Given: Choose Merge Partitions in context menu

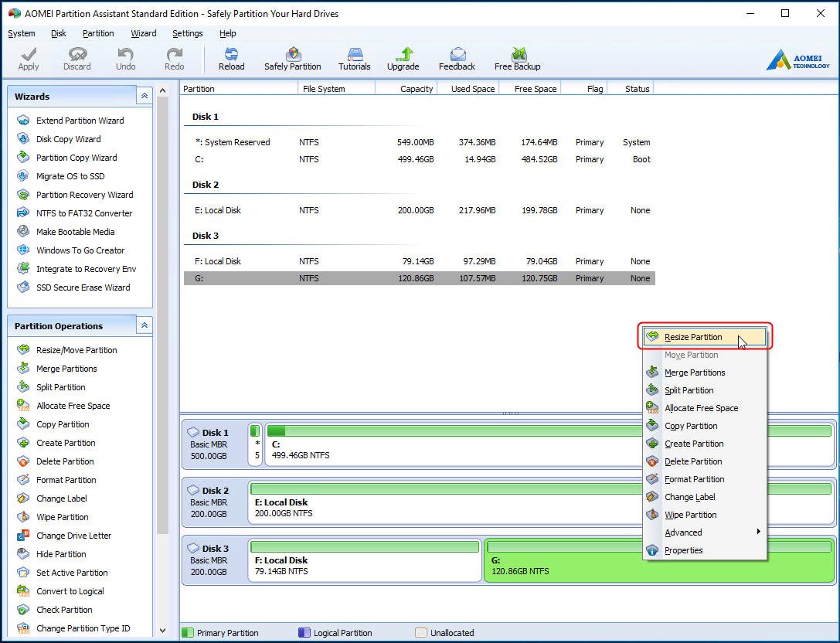Looking at the screenshot, I should [x=705, y=373].
